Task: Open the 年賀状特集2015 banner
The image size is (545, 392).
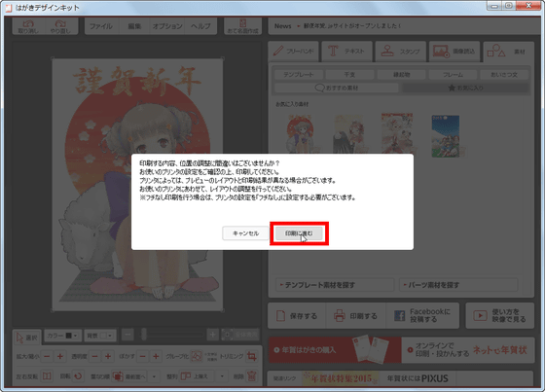Action: point(341,378)
